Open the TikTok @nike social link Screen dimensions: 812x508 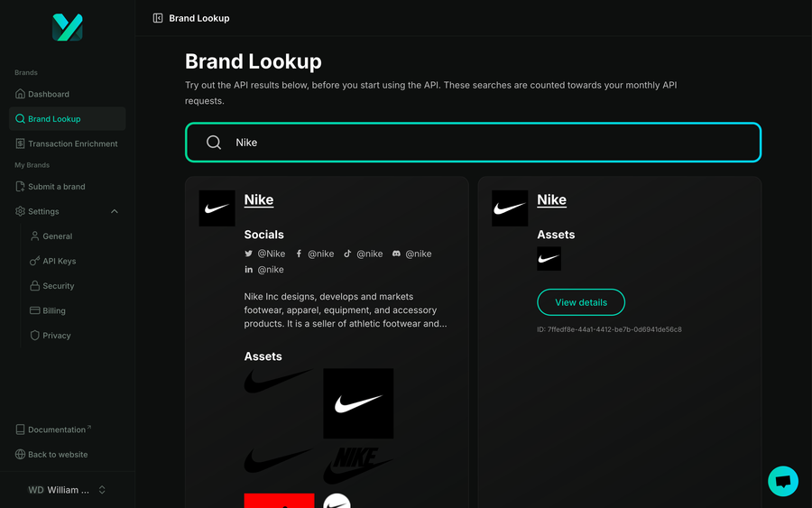coord(363,254)
